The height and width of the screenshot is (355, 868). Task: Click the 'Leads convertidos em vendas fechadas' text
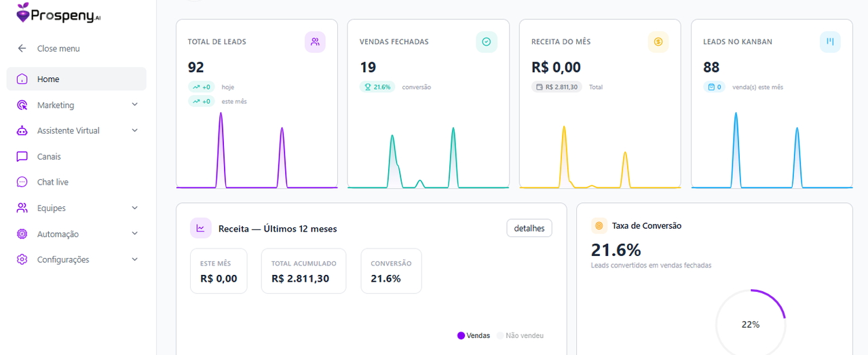652,265
